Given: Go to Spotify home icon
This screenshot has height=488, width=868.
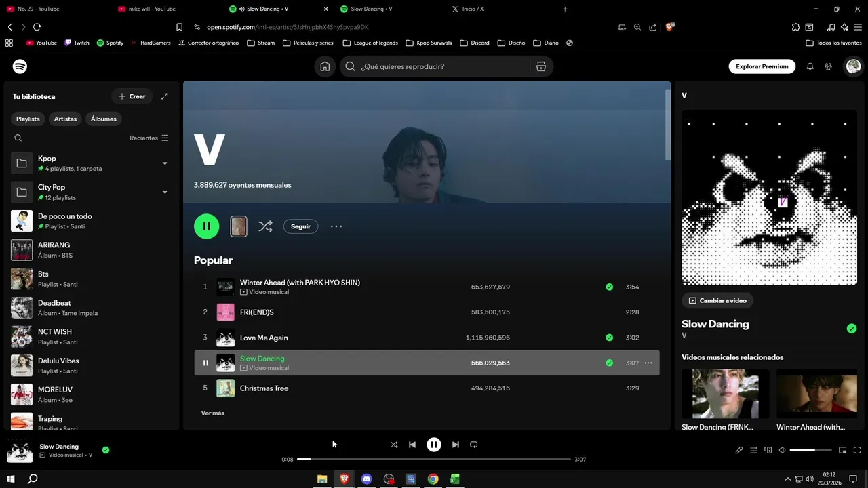Looking at the screenshot, I should (325, 66).
